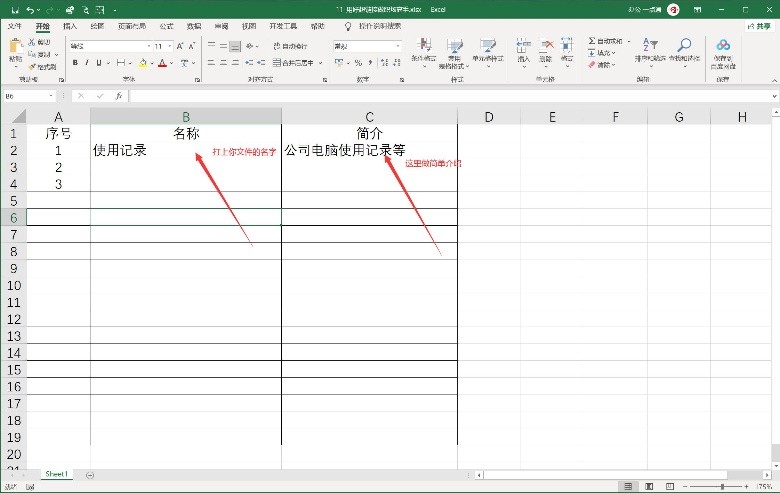Click the Share button

tap(759, 26)
